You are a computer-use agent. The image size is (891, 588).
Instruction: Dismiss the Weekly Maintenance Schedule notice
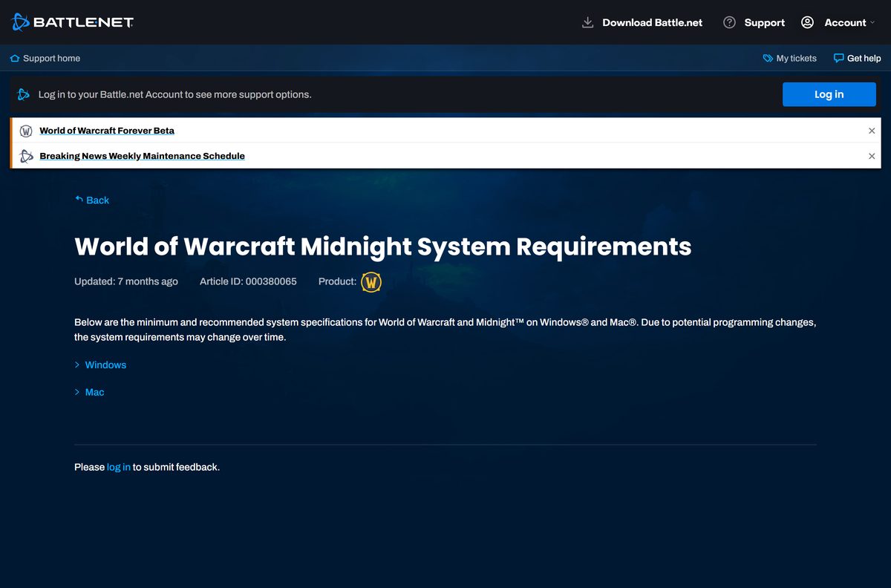(872, 156)
